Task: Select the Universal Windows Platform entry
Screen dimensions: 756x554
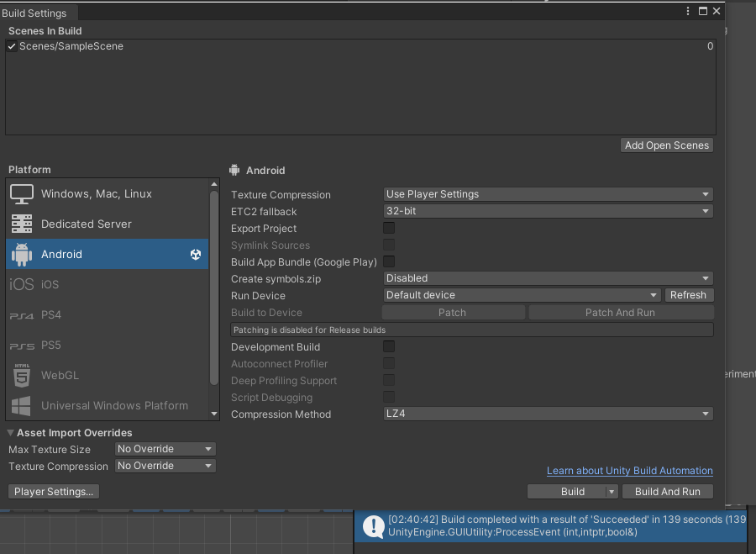Action: (x=107, y=406)
